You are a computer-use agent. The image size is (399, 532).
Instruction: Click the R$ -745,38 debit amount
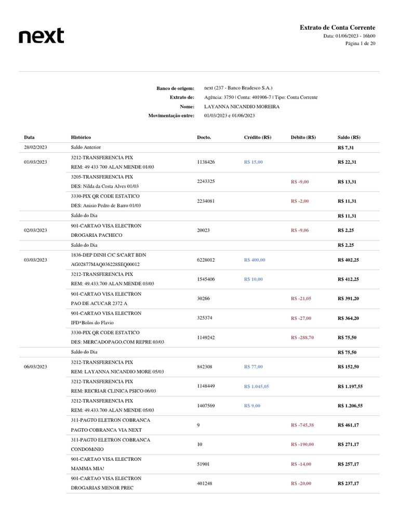302,425
